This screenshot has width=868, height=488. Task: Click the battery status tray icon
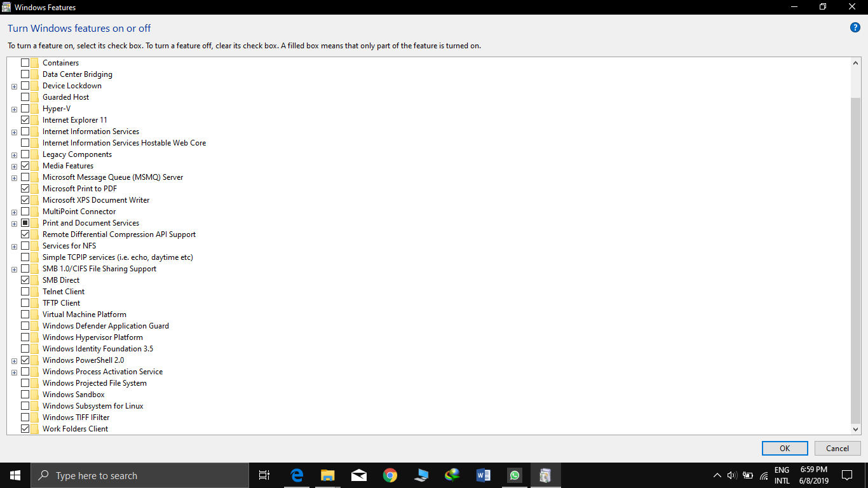point(748,475)
